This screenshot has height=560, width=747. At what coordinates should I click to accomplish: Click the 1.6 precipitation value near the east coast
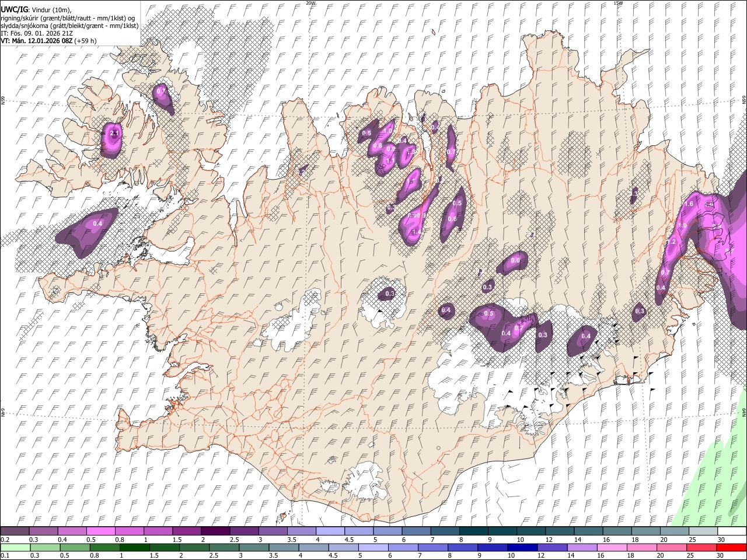[x=689, y=204]
